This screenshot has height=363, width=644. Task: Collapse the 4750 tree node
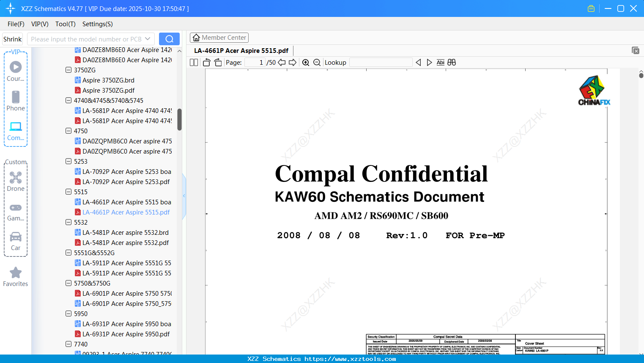tap(69, 131)
